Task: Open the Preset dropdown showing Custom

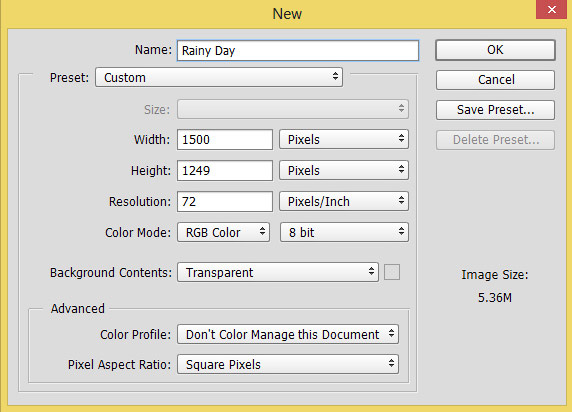Action: click(x=219, y=77)
